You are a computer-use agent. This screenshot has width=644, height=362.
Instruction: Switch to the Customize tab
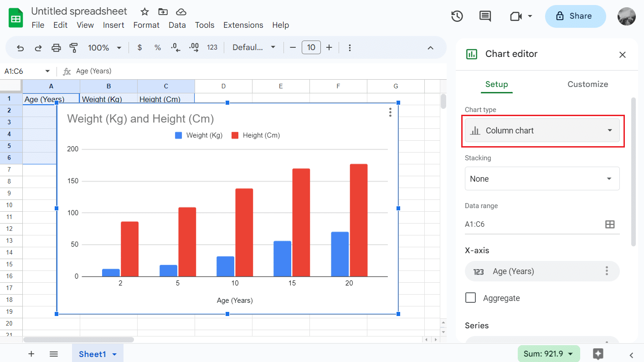click(x=587, y=84)
